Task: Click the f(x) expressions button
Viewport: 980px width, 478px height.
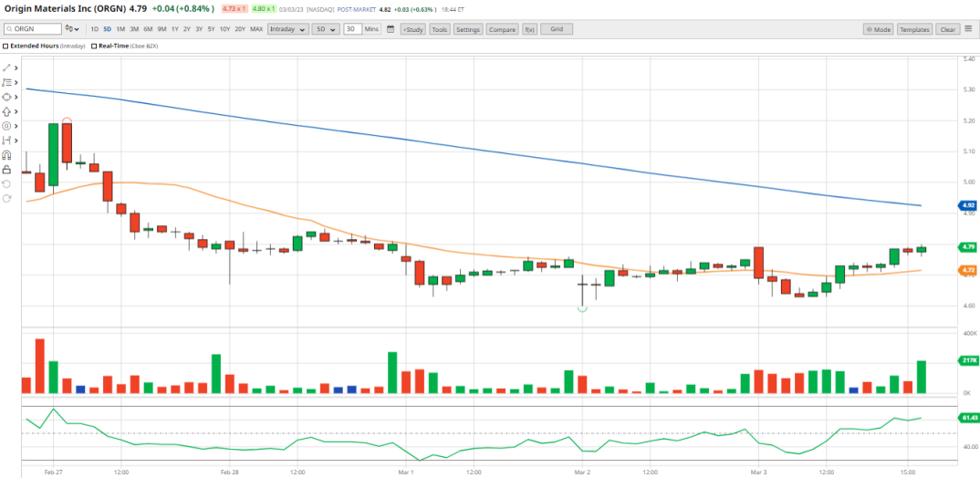Action: coord(529,29)
